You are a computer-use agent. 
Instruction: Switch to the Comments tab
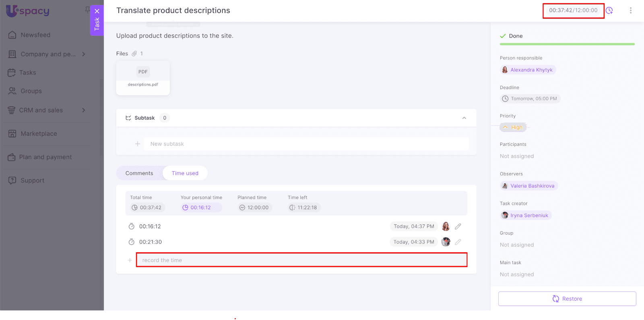tap(139, 173)
